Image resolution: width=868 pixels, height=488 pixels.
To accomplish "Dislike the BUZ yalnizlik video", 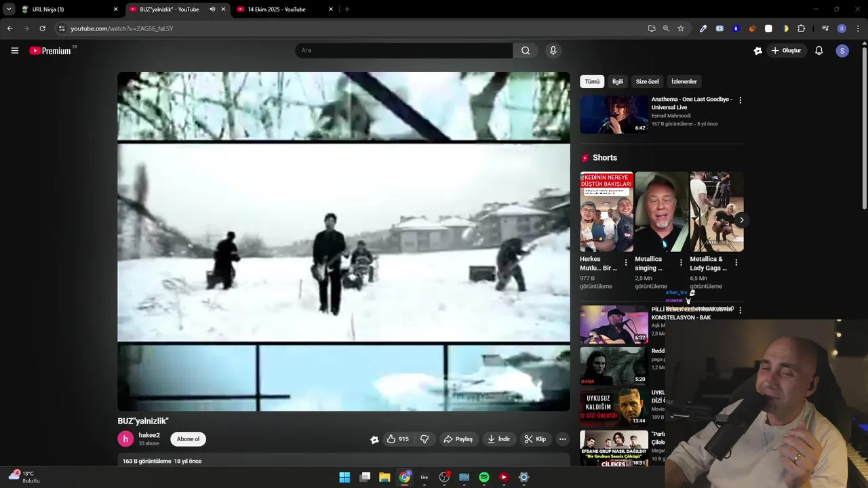I will pos(425,439).
